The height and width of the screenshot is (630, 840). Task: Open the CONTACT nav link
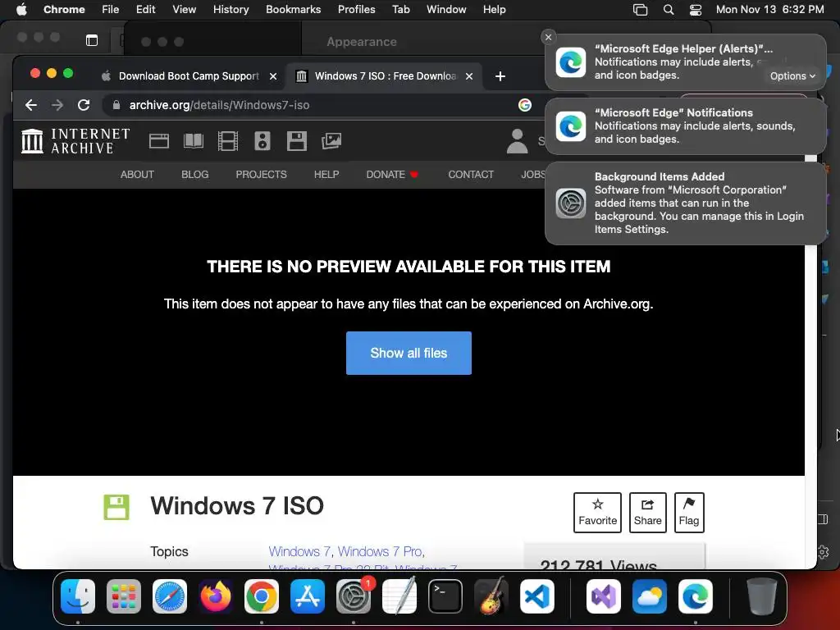coord(471,175)
